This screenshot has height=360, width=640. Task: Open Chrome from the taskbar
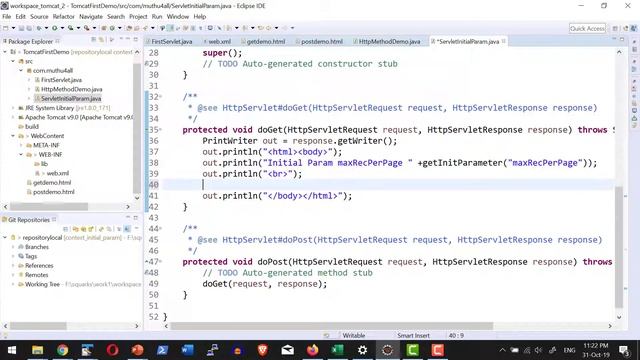(x=62, y=350)
